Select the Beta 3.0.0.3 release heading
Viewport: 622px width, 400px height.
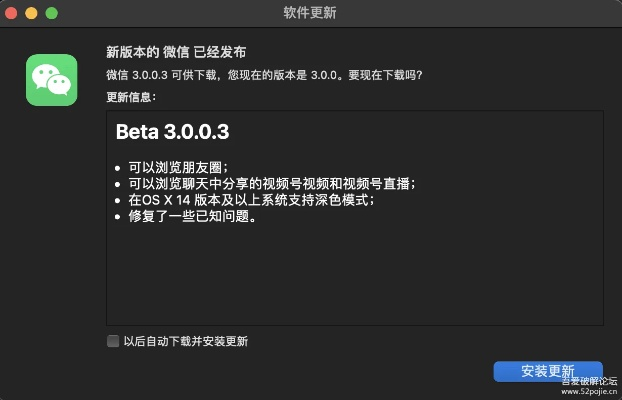tap(174, 132)
